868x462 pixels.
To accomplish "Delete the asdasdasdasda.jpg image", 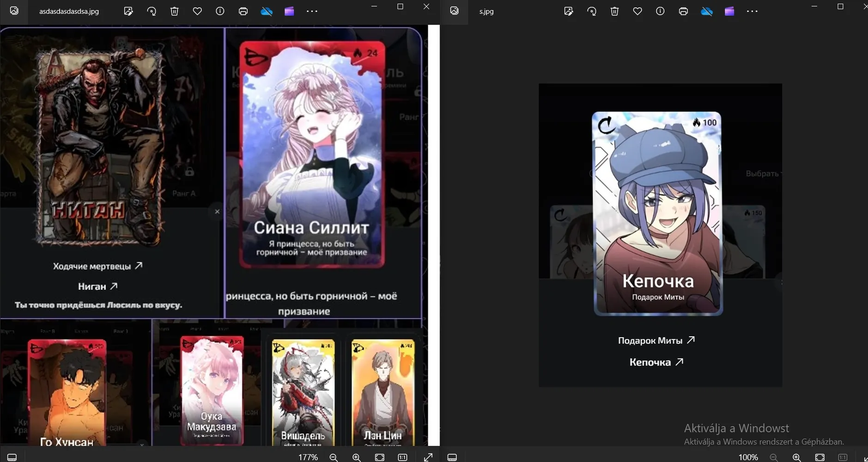I will (x=174, y=11).
